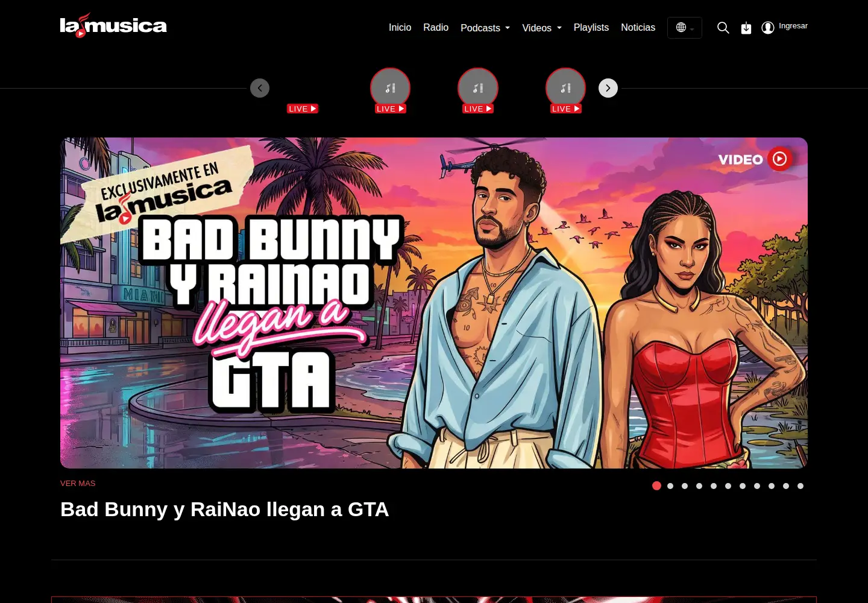Select the third carousel slide dot
This screenshot has width=868, height=603.
pos(685,486)
